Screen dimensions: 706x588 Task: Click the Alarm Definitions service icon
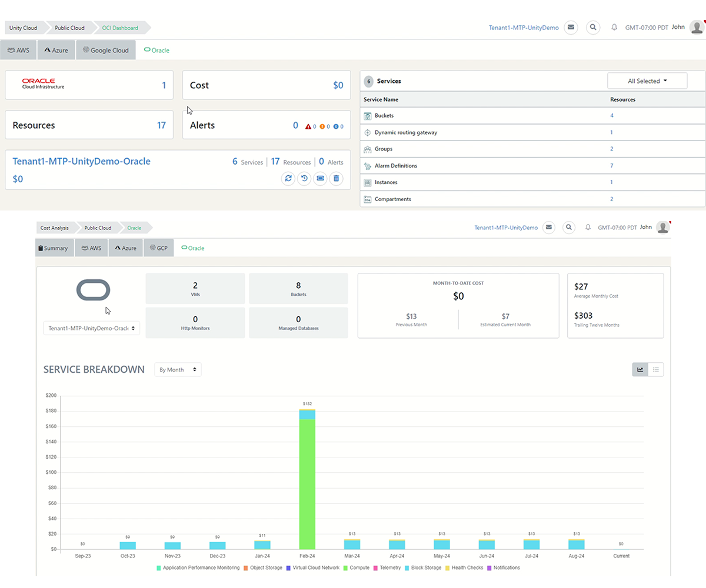tap(368, 166)
